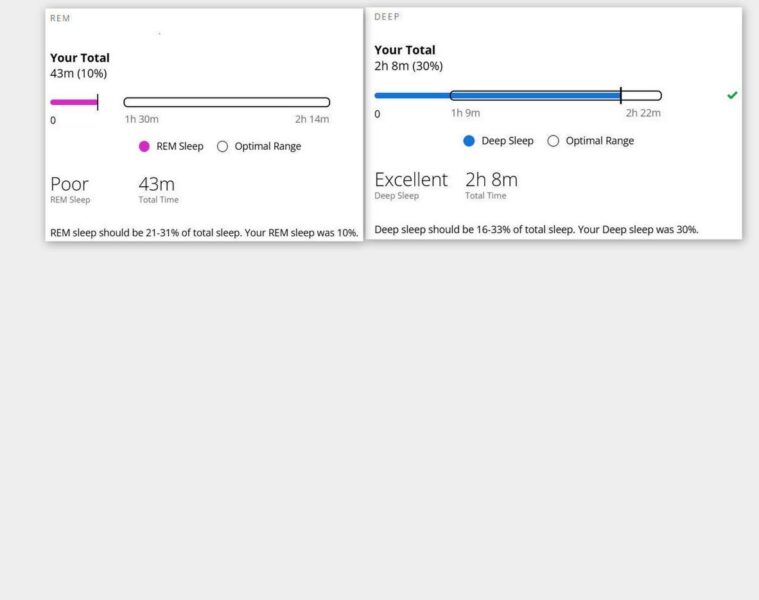Click the Deep sleep 16-33% description text

pyautogui.click(x=536, y=229)
